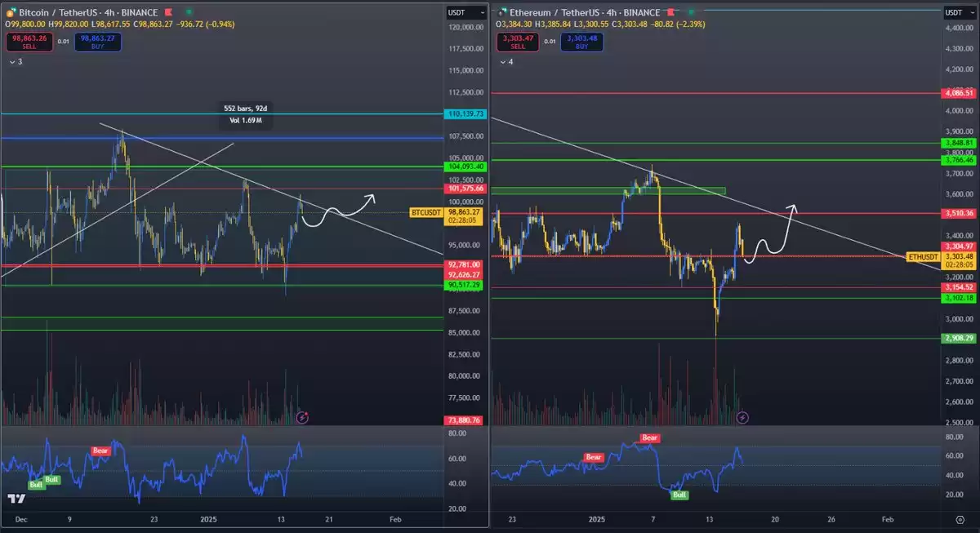This screenshot has height=533, width=980.
Task: Click the Ethereum change value −80.82 (−2.39%)
Action: pyautogui.click(x=677, y=24)
